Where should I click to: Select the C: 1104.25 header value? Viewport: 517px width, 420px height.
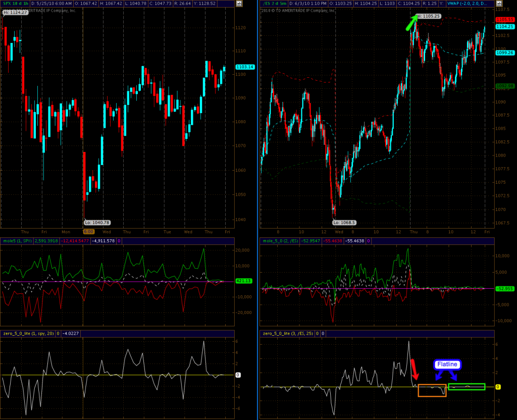(409, 4)
